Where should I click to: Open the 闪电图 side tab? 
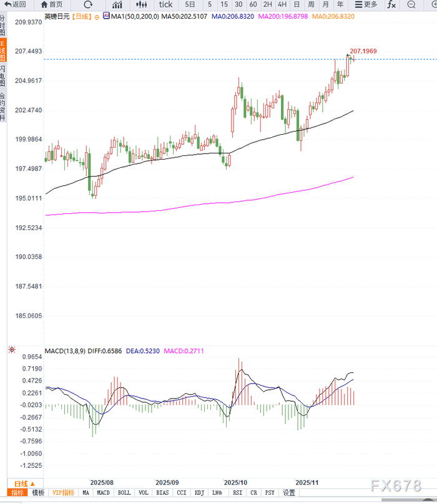click(2, 76)
